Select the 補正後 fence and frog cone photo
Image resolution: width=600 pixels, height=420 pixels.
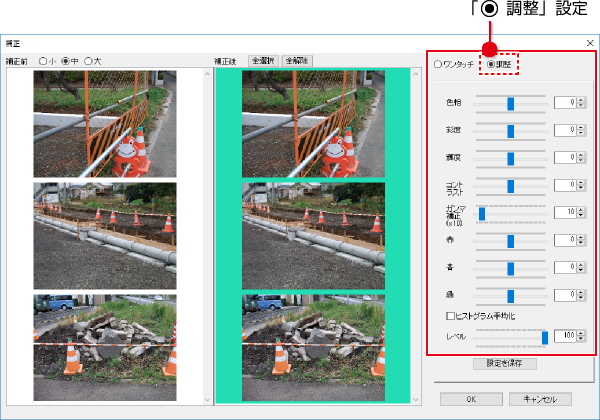pyautogui.click(x=313, y=124)
